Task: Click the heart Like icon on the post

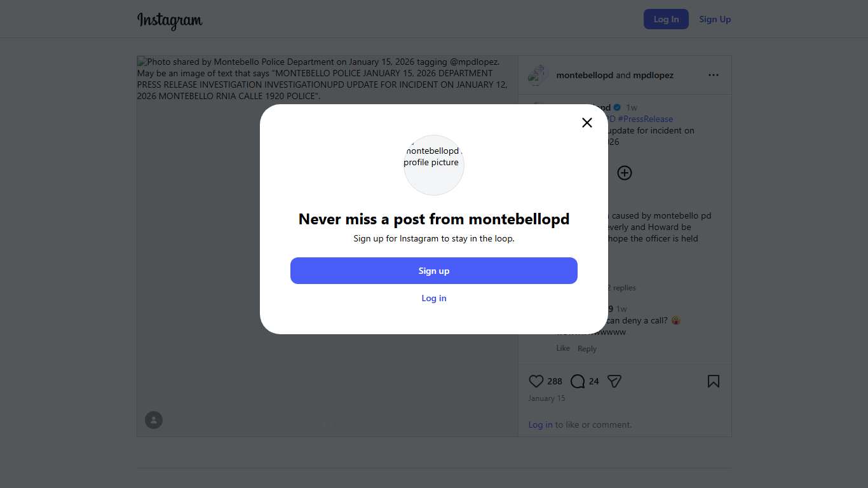Action: (x=536, y=381)
